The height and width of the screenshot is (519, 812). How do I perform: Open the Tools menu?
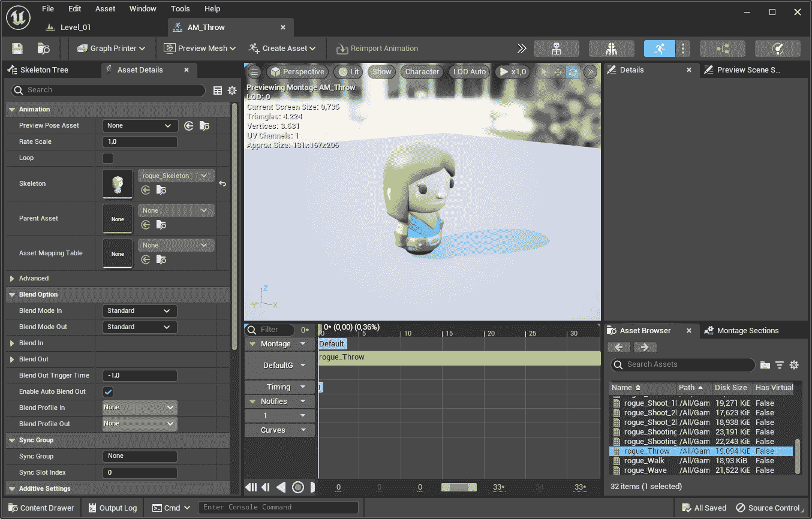180,9
